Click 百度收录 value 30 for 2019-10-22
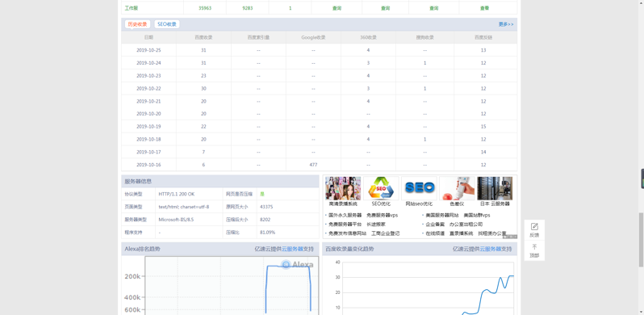This screenshot has width=644, height=315. tap(203, 88)
